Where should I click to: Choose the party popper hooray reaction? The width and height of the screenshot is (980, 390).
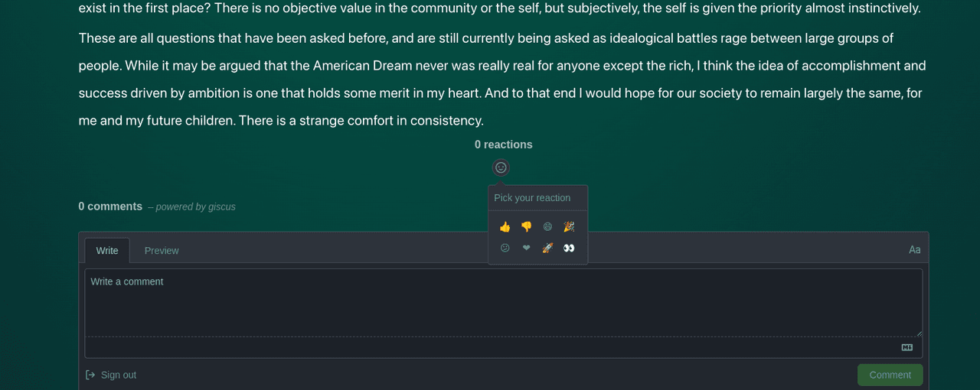point(569,227)
